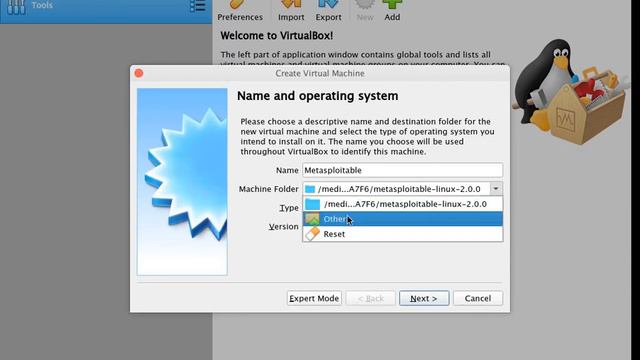This screenshot has width=640, height=360.
Task: Click the Machine Folder label
Action: [269, 189]
